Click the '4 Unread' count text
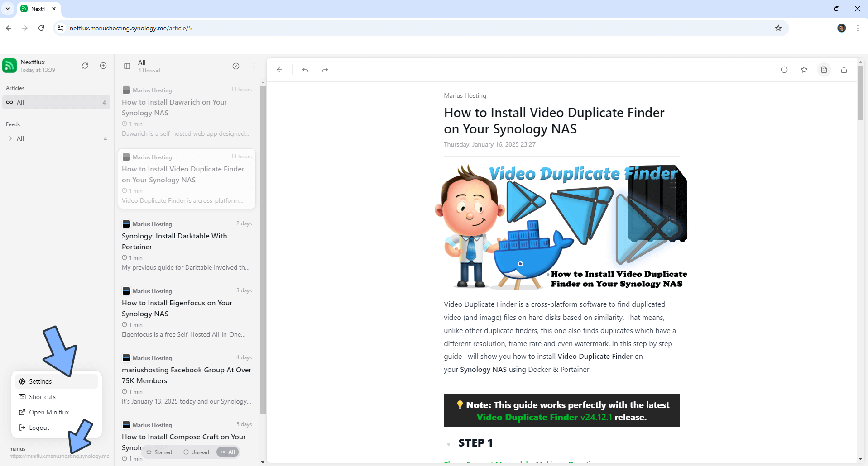Viewport: 868px width, 466px height. (x=149, y=71)
